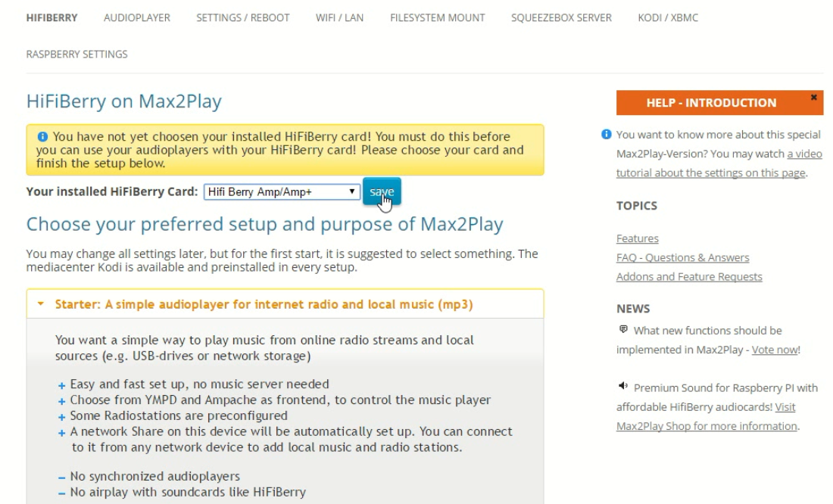Switch to the AUDIOPLAYER tab
This screenshot has width=833, height=504.
click(137, 17)
